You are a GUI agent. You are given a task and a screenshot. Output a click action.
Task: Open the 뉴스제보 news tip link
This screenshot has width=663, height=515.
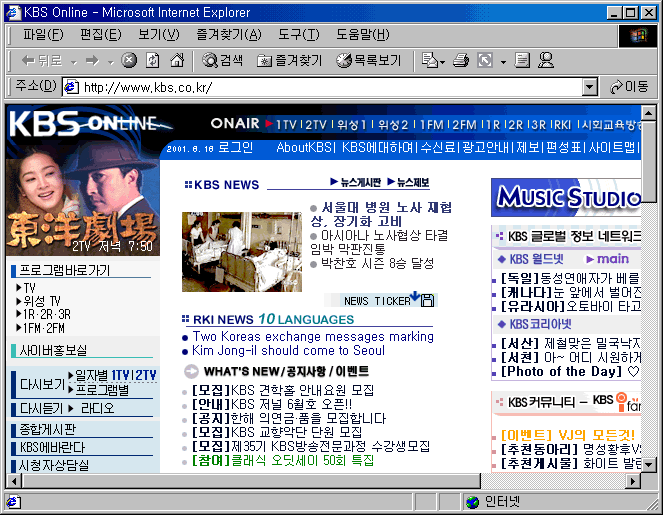coord(408,182)
